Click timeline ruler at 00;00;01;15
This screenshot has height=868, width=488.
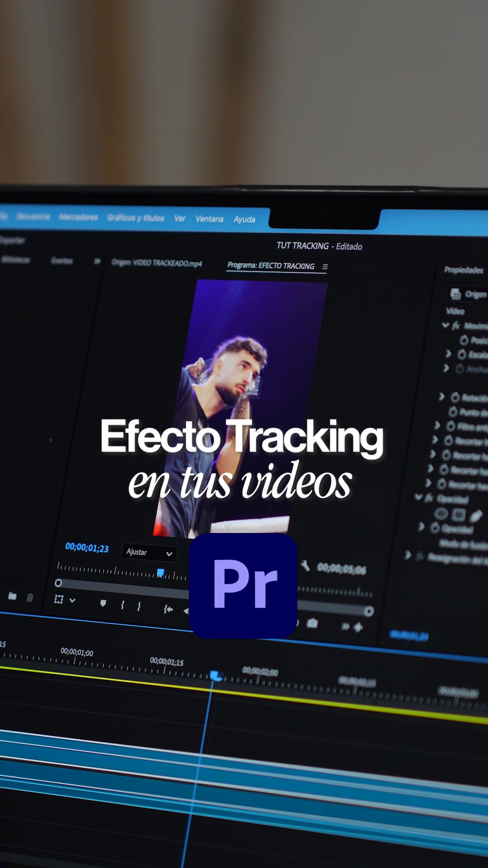point(167,662)
